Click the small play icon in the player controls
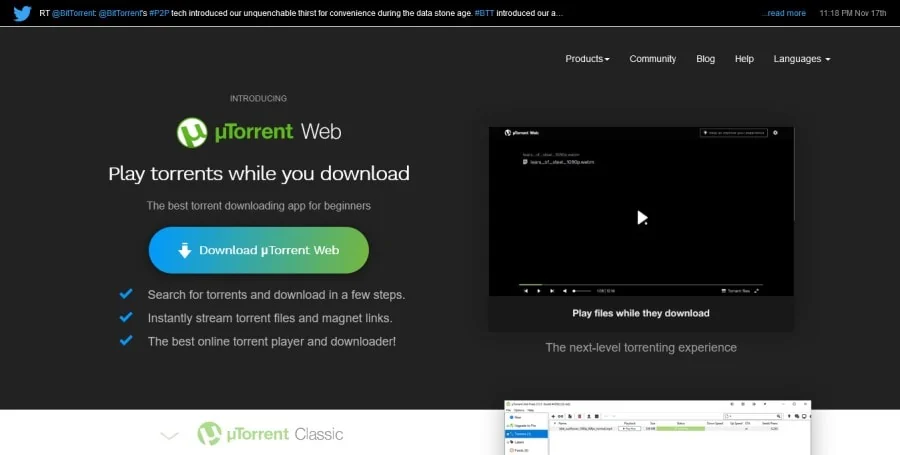Viewport: 900px width, 455px height. click(x=538, y=291)
